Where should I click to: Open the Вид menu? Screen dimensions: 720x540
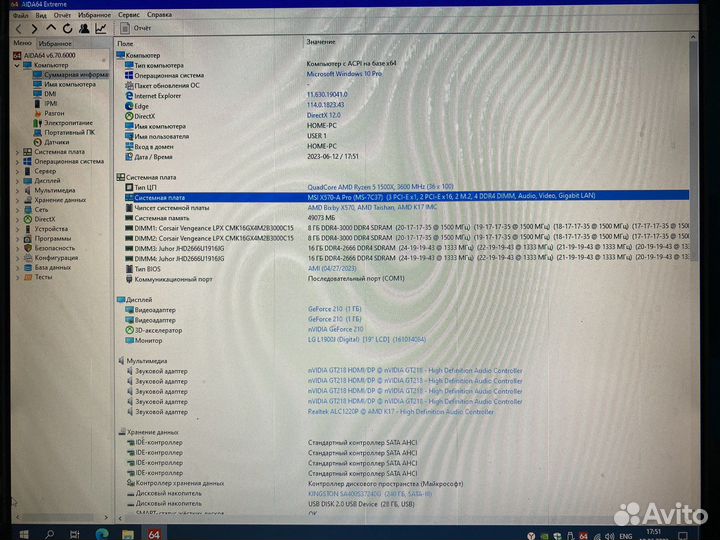41,15
